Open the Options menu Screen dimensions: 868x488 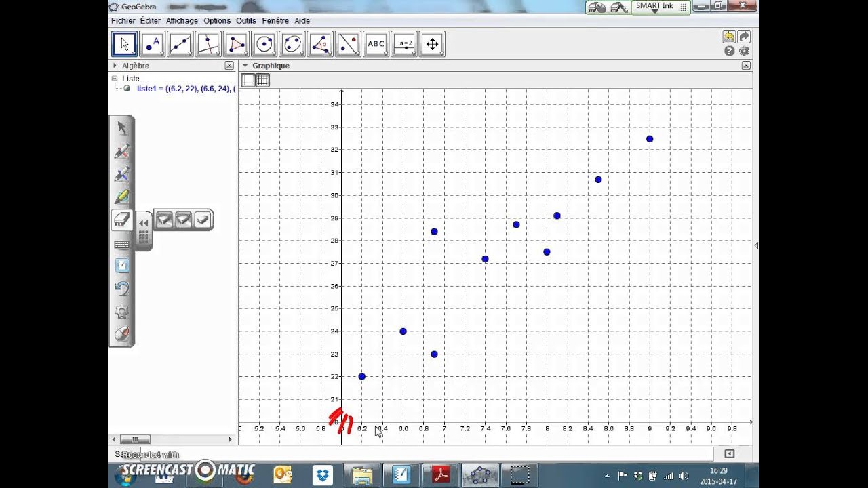(x=217, y=21)
